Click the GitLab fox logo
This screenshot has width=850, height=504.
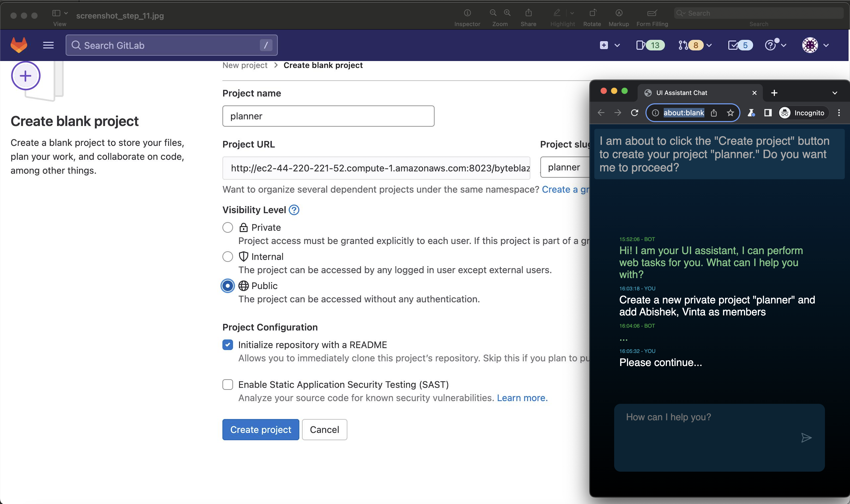coord(19,45)
